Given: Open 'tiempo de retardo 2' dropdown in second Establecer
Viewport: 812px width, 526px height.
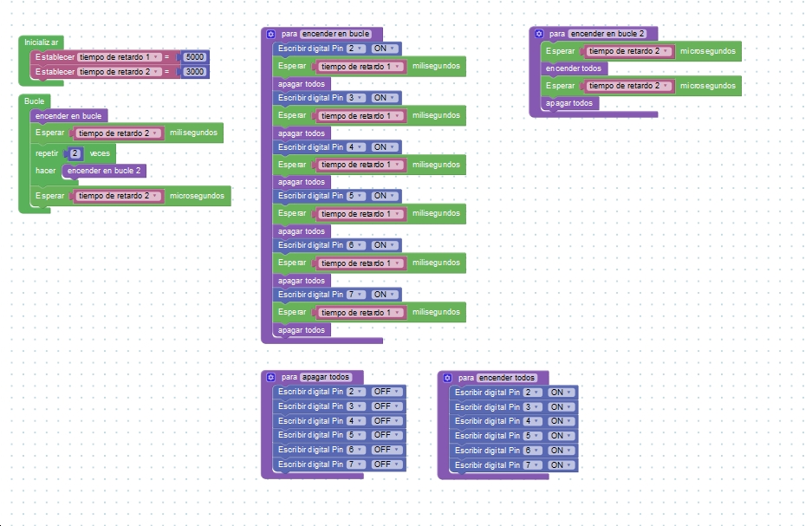Looking at the screenshot, I should pos(118,72).
